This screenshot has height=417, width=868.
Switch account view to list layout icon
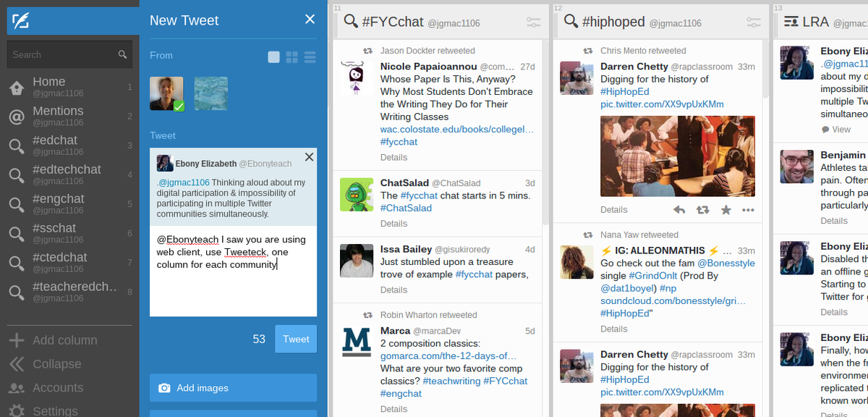tap(310, 57)
